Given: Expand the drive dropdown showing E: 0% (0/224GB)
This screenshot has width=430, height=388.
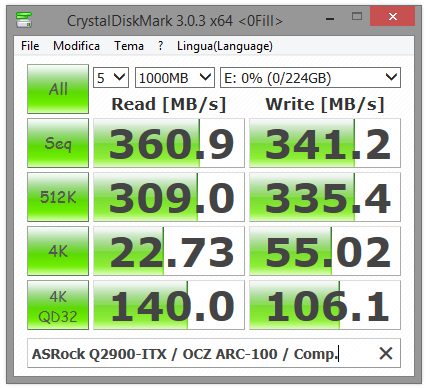Looking at the screenshot, I should point(310,78).
